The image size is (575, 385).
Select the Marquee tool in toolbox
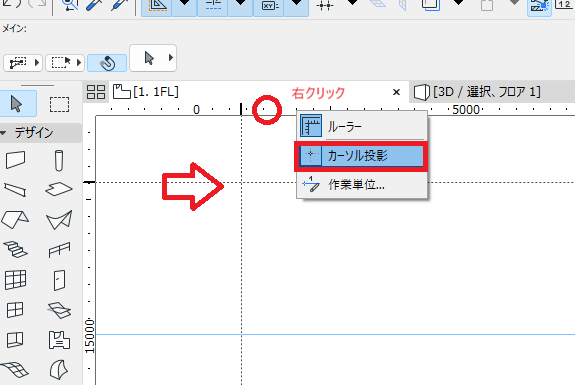59,104
